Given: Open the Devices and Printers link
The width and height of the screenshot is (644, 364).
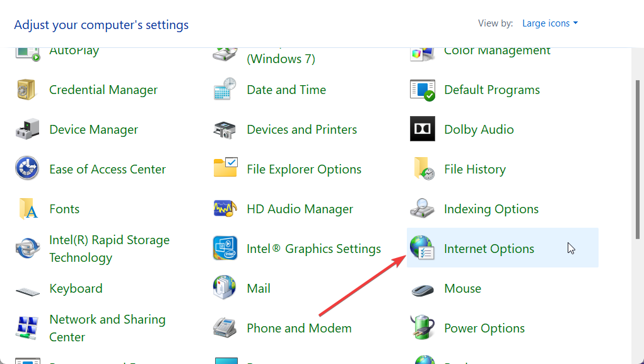Looking at the screenshot, I should [x=302, y=129].
